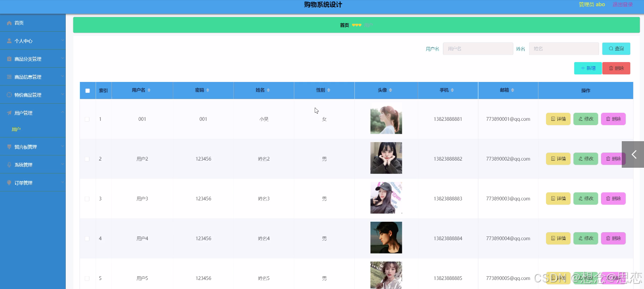Sort the table by 手机 column arrows
The image size is (644, 289).
pyautogui.click(x=452, y=90)
